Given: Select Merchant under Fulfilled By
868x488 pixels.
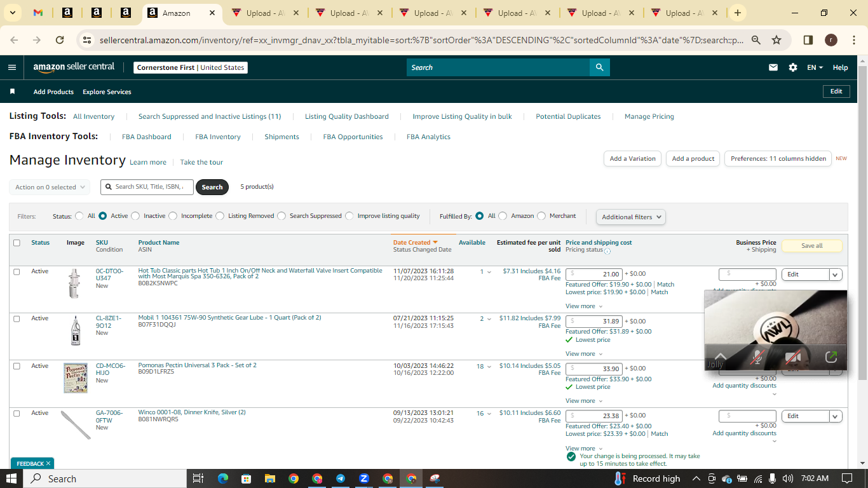Looking at the screenshot, I should click(x=541, y=216).
